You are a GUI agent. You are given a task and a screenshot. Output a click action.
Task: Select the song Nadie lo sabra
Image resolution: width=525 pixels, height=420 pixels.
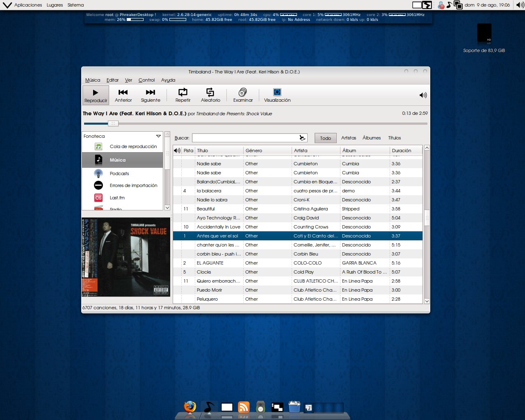(298, 200)
